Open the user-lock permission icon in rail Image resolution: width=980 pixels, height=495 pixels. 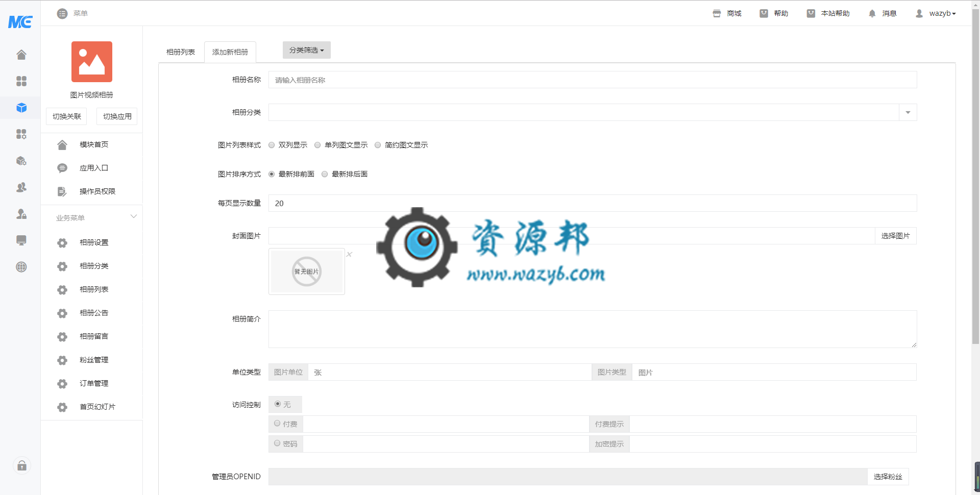click(21, 214)
